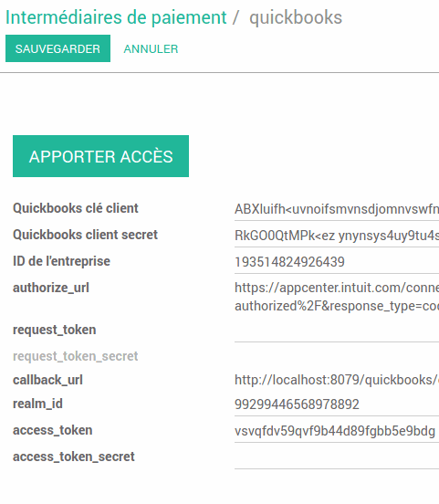
Task: Click into the access_token field
Action: [x=337, y=431]
